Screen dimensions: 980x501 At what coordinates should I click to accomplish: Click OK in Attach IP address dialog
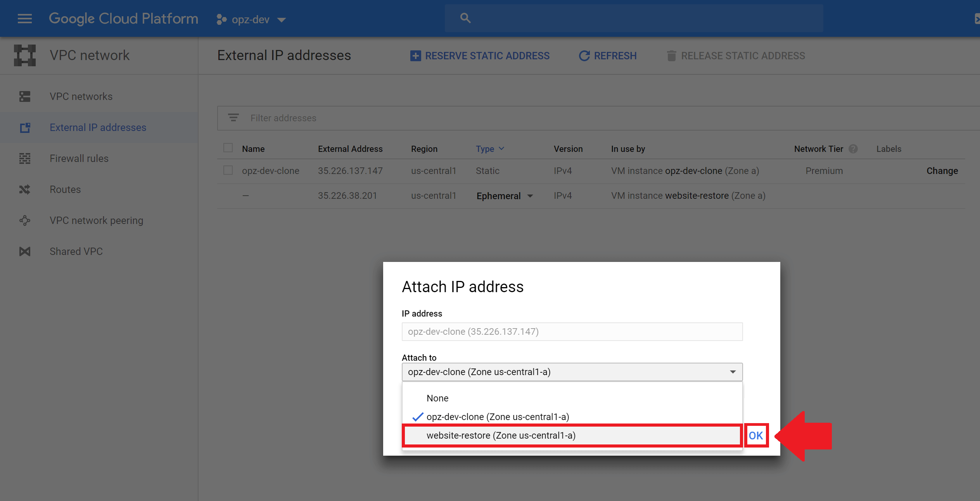pos(756,436)
